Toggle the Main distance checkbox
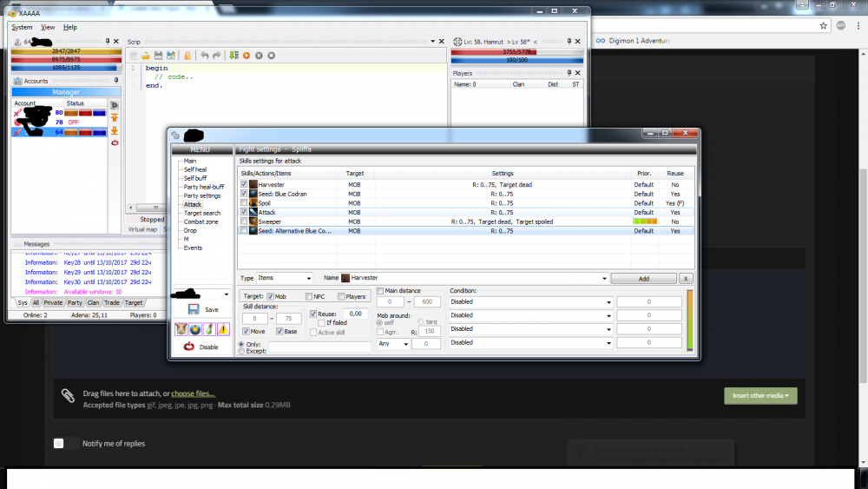This screenshot has width=868, height=489. coord(380,290)
